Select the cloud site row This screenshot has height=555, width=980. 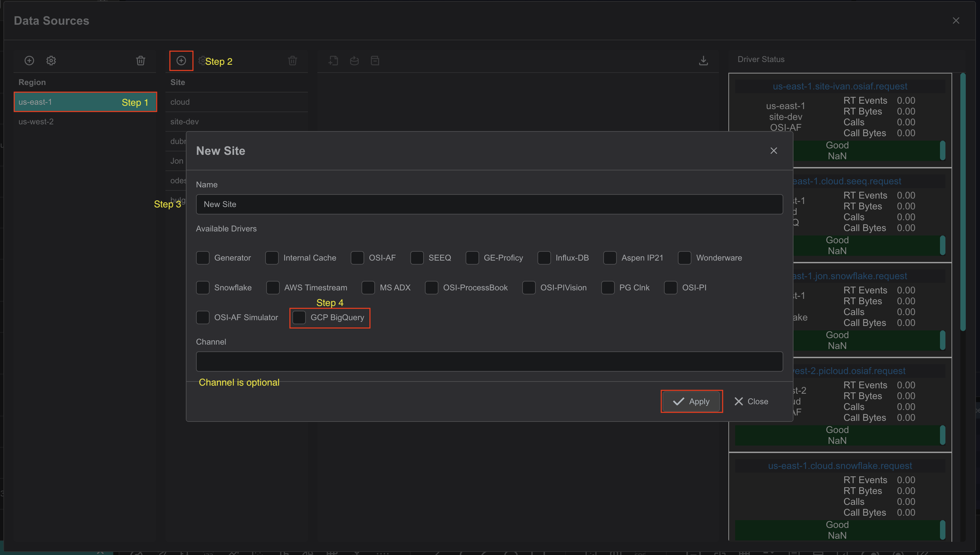[x=236, y=102]
